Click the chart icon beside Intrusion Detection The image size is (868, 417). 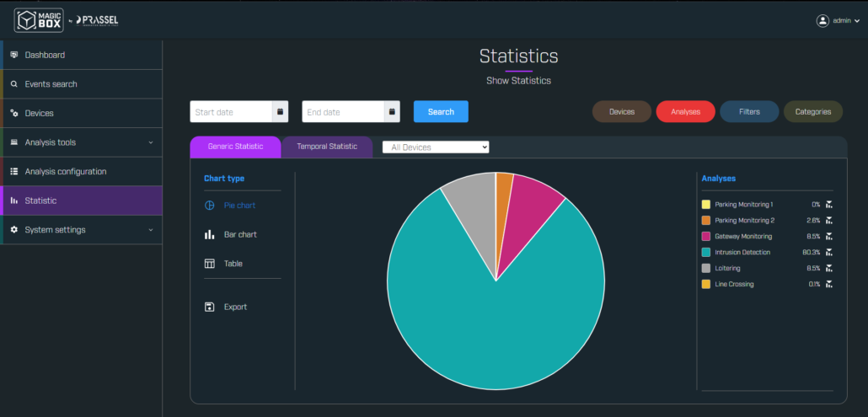tap(829, 252)
